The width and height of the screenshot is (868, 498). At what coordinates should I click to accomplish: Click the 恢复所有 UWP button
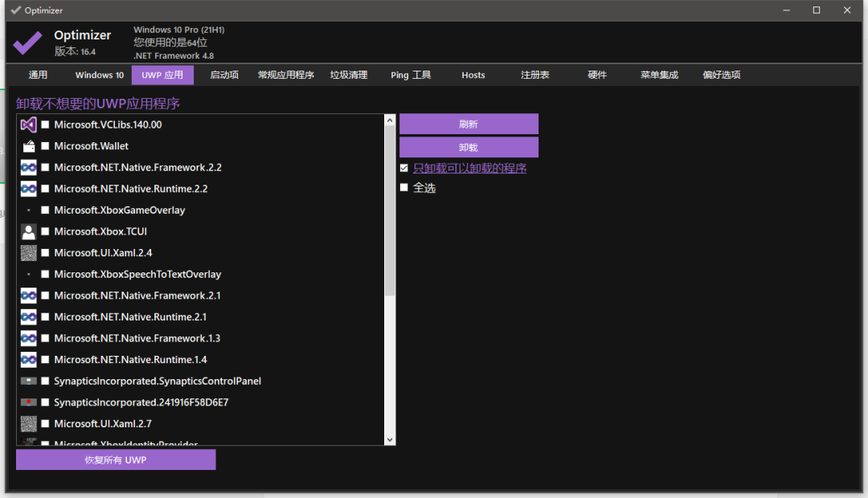coord(116,459)
